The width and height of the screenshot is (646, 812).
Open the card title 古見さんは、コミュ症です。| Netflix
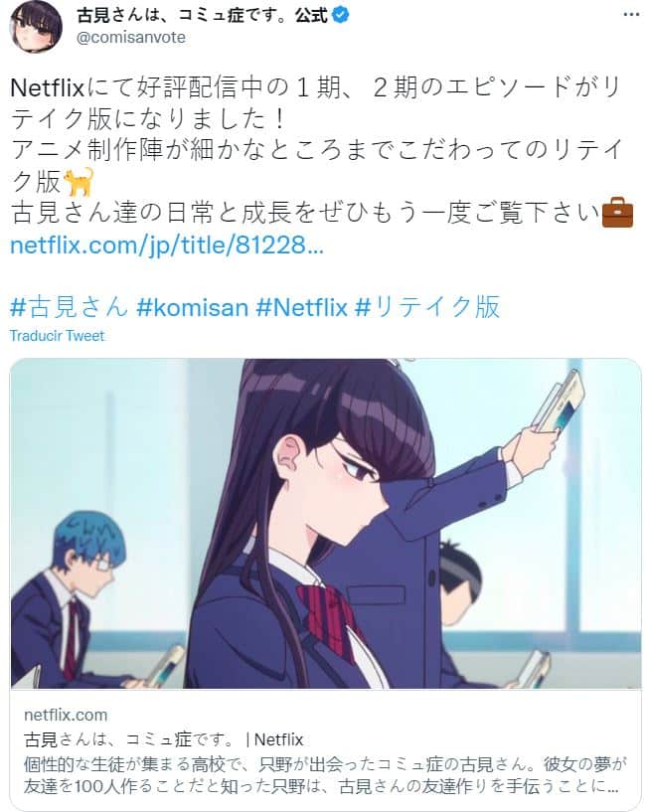click(164, 739)
